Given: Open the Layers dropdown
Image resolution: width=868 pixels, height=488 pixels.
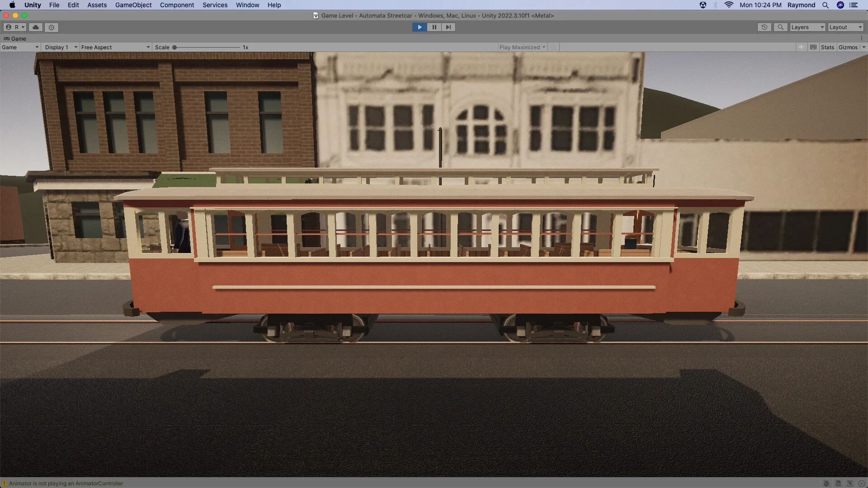Looking at the screenshot, I should pos(807,27).
